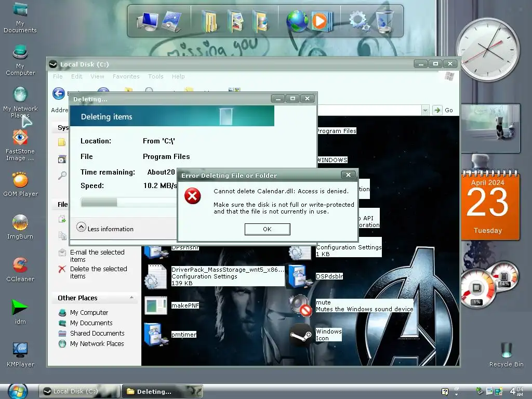Select the My Network Places desktop icon
The image size is (532, 399).
(x=20, y=102)
